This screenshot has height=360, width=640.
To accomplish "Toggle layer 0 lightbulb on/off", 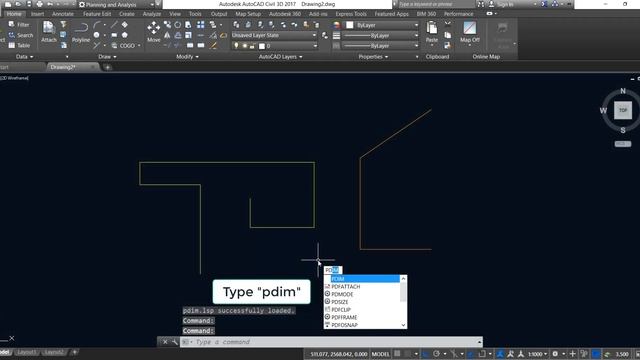I will coord(236,46).
